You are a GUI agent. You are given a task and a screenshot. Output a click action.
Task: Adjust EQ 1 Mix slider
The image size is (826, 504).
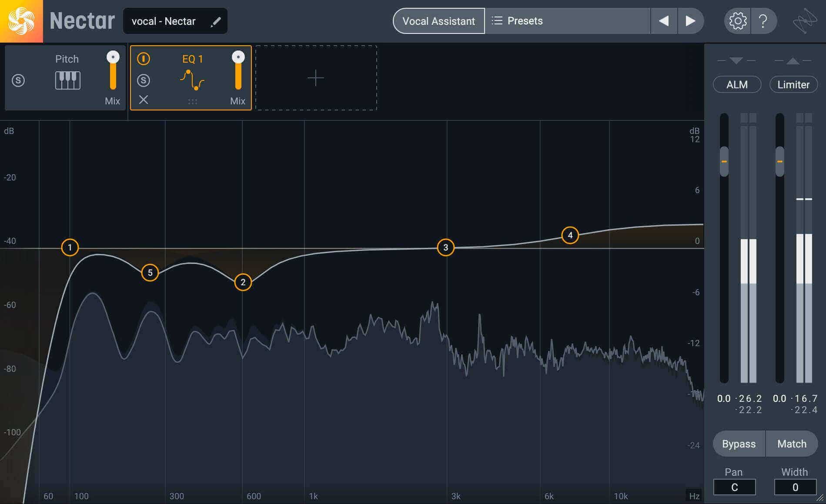[238, 70]
